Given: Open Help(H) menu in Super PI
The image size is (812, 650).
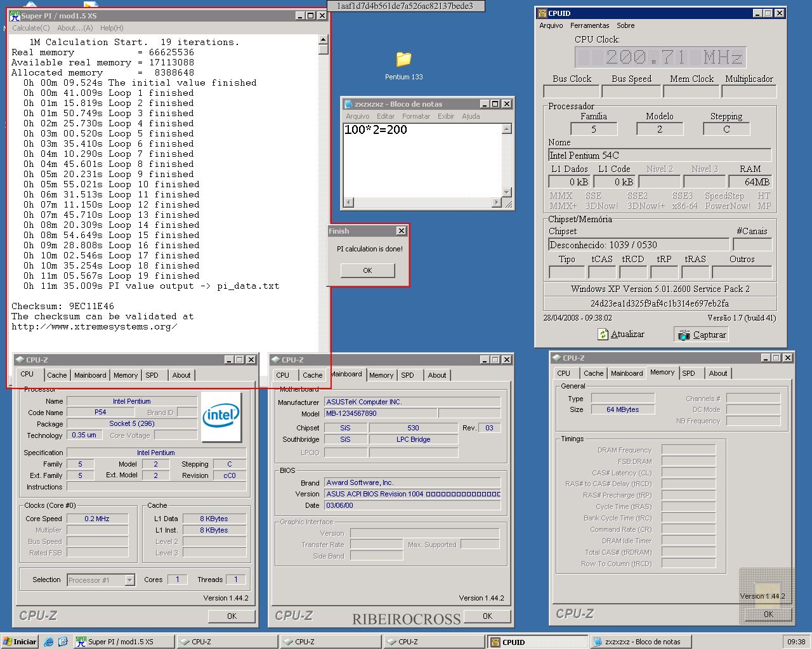Looking at the screenshot, I should (x=112, y=28).
